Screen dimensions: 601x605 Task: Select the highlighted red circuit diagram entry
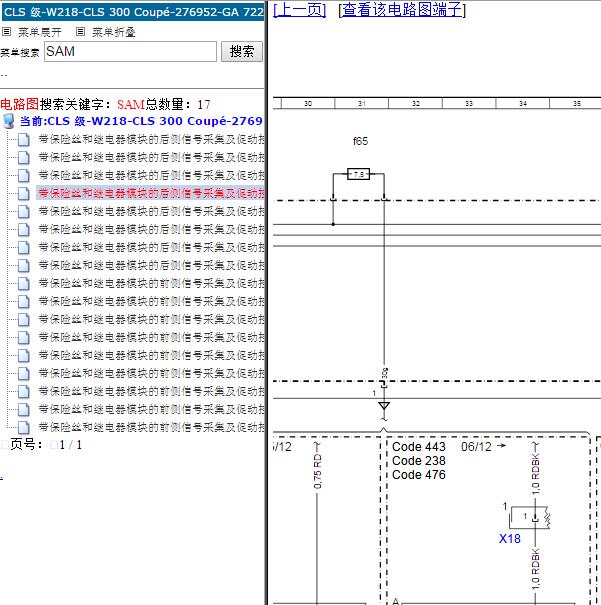click(150, 193)
